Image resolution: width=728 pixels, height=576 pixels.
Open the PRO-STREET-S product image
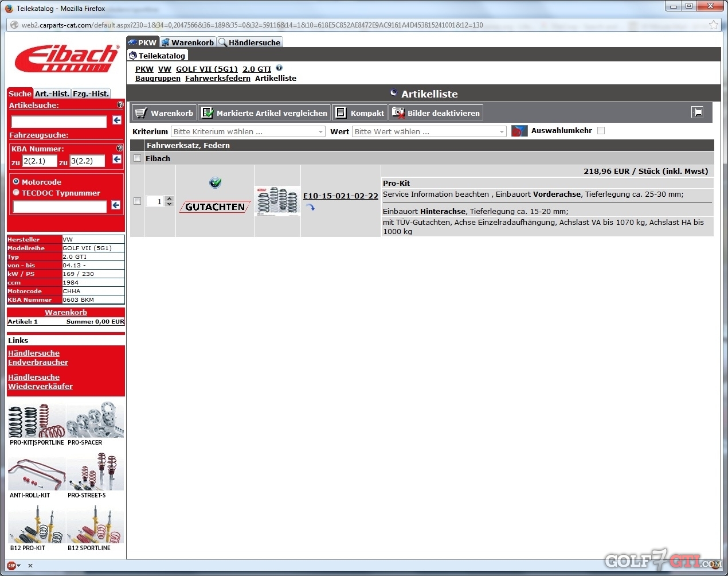pos(95,472)
